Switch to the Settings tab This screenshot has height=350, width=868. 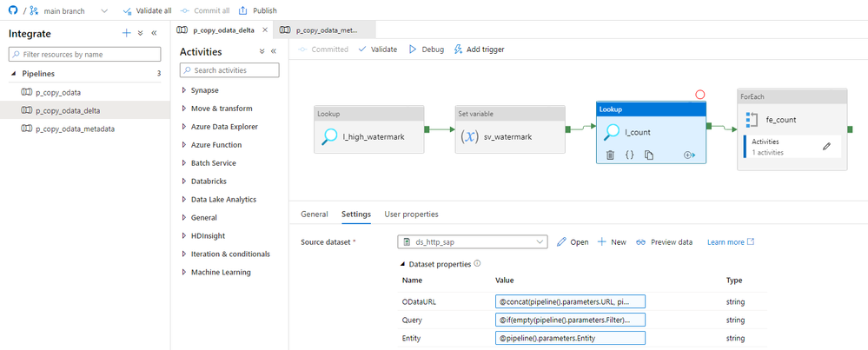(x=356, y=214)
